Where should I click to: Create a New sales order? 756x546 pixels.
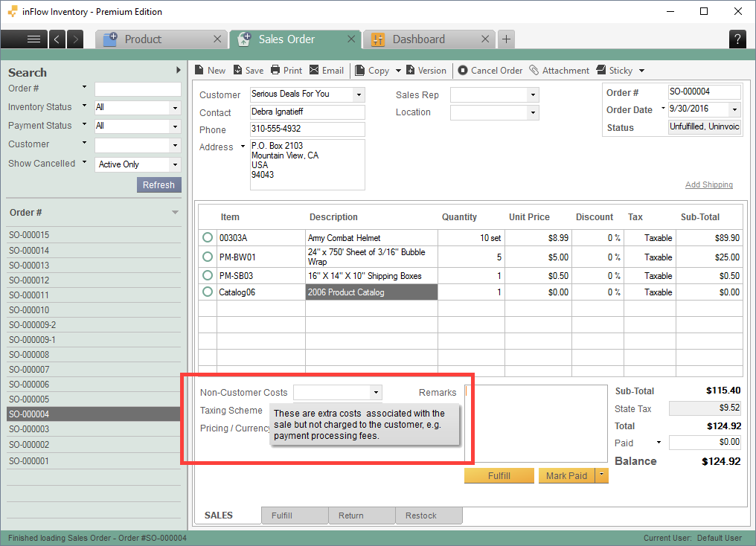pyautogui.click(x=210, y=70)
